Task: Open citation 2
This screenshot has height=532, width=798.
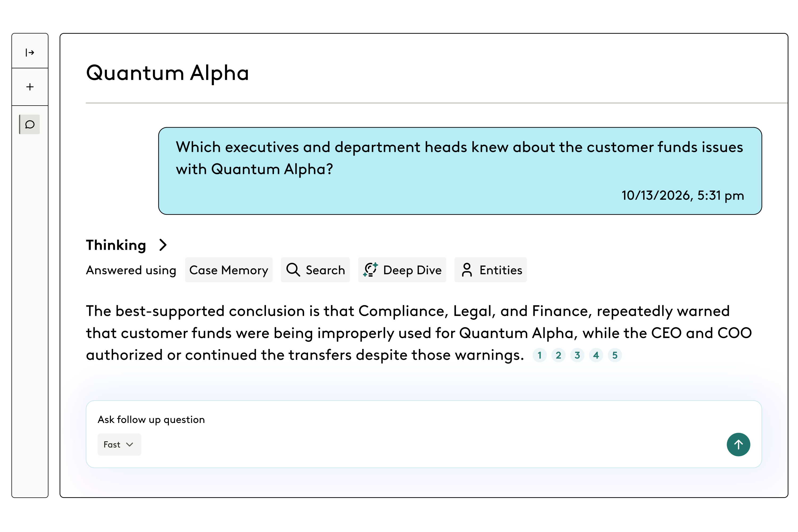Action: tap(558, 355)
